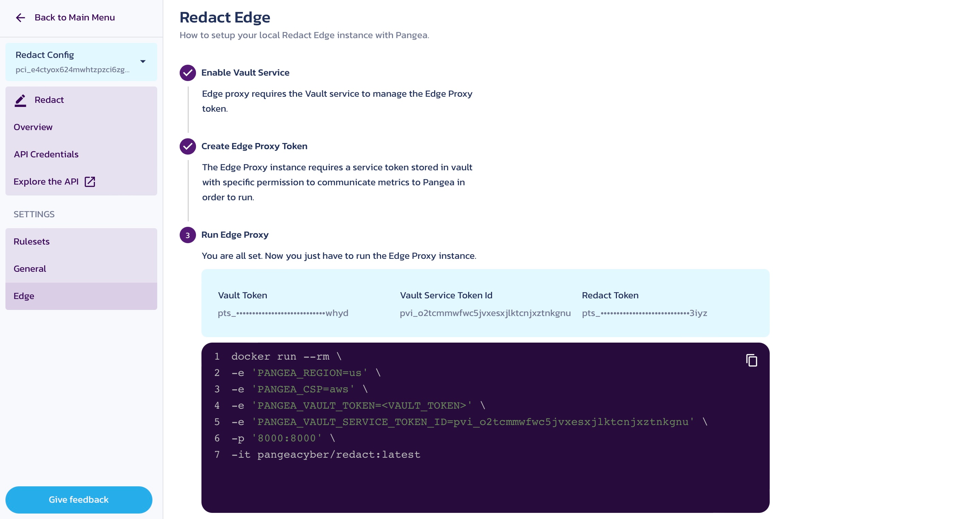Screen dimensions: 980x519
Task: Click the Redact pencil icon
Action: 20,100
